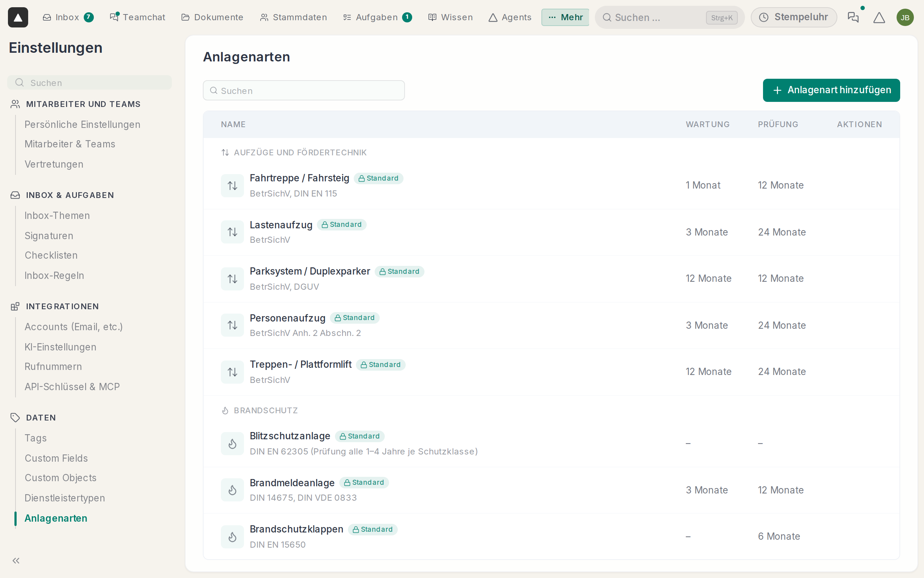Add a new Anlagenart
Image resolution: width=924 pixels, height=578 pixels.
click(x=831, y=90)
